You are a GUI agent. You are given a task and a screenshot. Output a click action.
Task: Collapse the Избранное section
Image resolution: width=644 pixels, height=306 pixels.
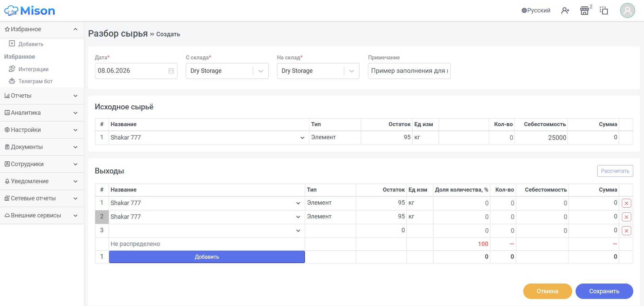point(42,29)
